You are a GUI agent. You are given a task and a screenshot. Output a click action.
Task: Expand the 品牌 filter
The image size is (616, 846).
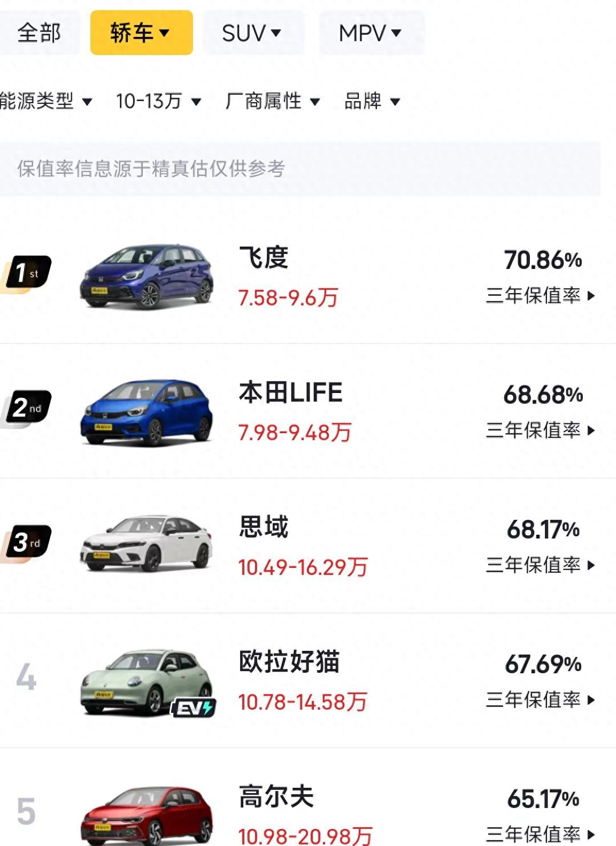pyautogui.click(x=372, y=101)
